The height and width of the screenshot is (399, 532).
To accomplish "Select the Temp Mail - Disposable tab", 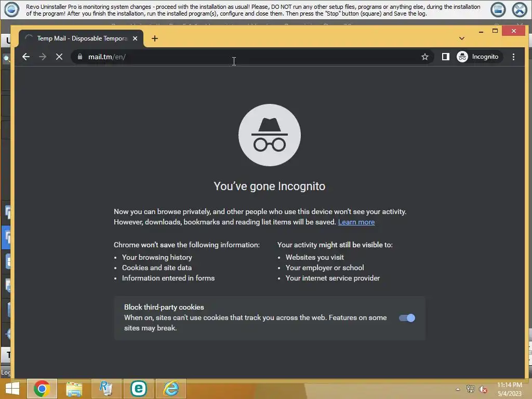I will coord(81,38).
